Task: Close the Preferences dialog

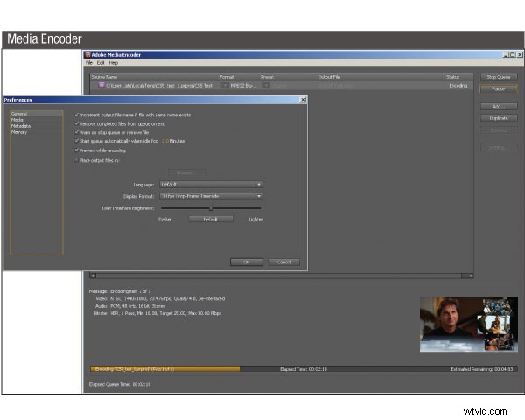Action: pos(303,100)
